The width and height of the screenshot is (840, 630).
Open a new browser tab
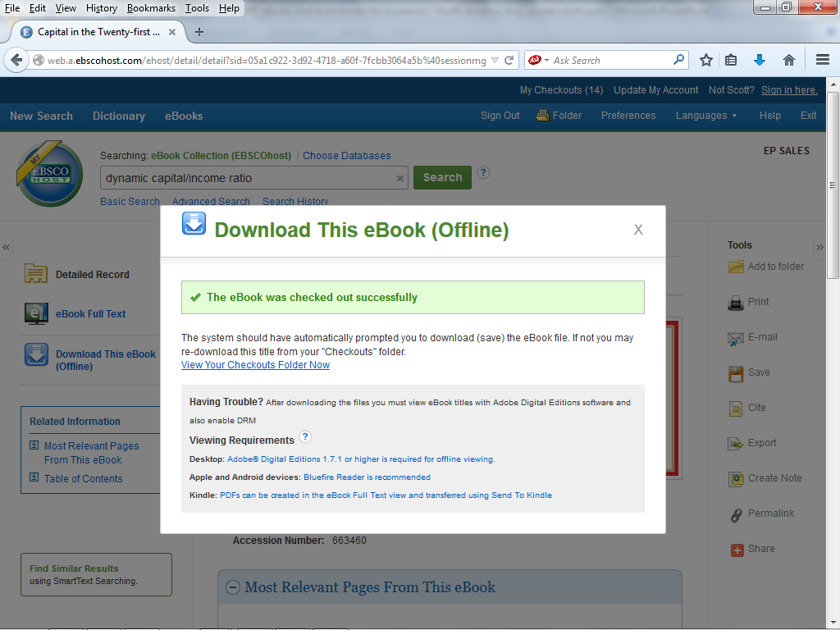(x=199, y=32)
